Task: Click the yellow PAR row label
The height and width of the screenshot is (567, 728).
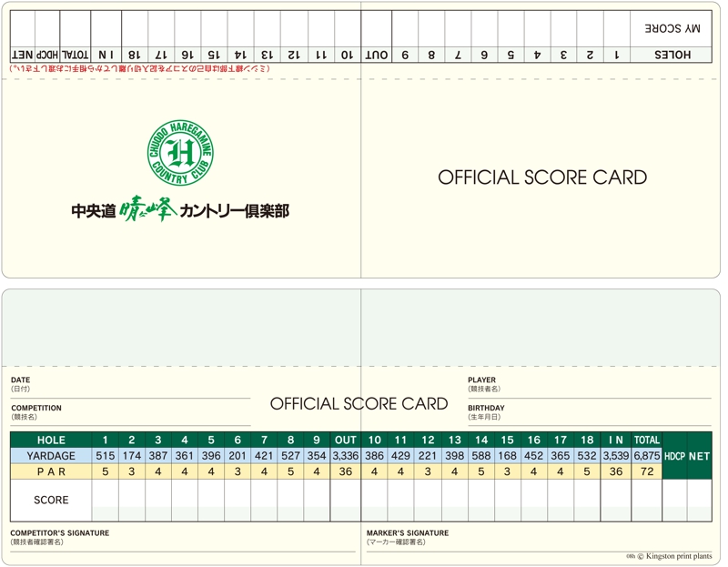Action: click(51, 471)
